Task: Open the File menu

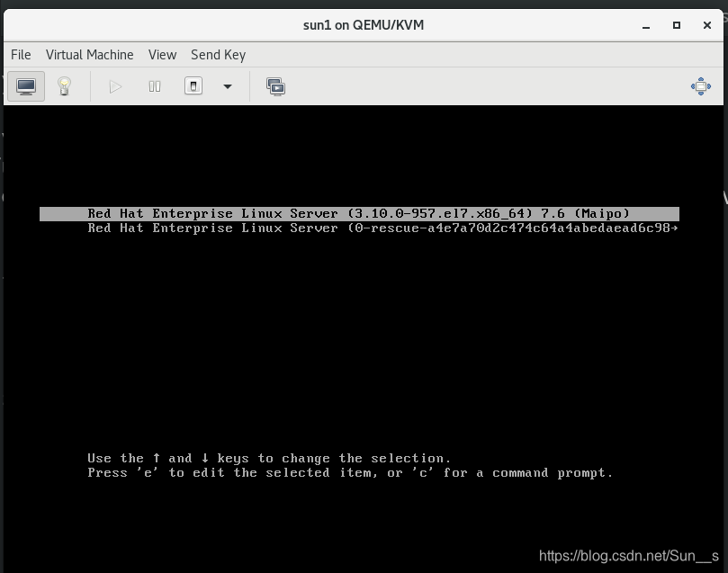Action: point(21,55)
